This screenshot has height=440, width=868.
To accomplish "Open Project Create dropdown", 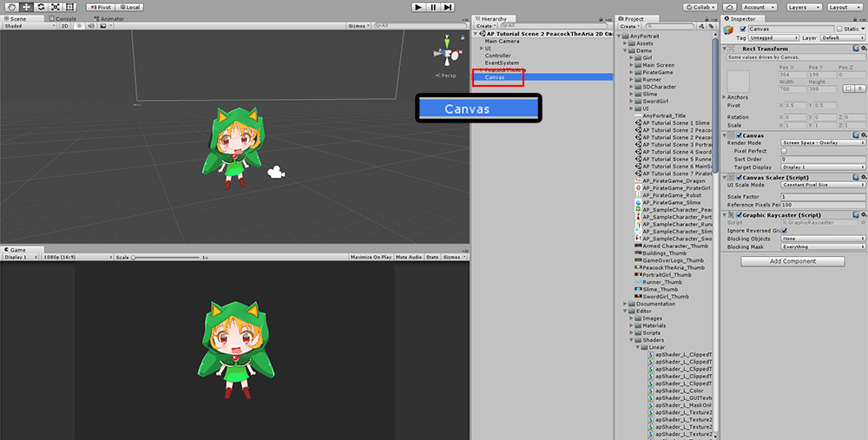I will coord(628,25).
